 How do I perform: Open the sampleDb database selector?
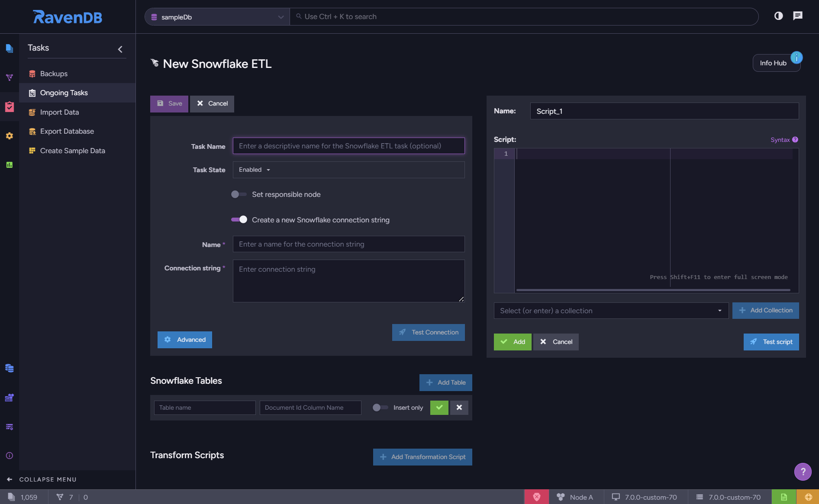[x=217, y=17]
